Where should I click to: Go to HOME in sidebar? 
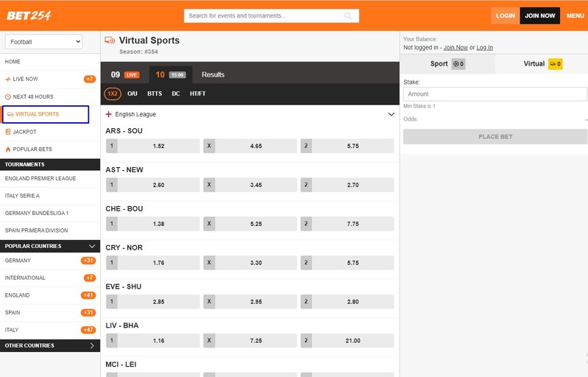(x=50, y=62)
